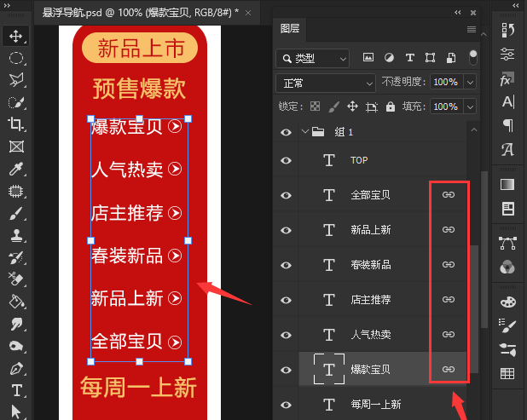Screen dimensions: 527x420
Task: Filter layers by type layers icon
Action: coord(409,58)
